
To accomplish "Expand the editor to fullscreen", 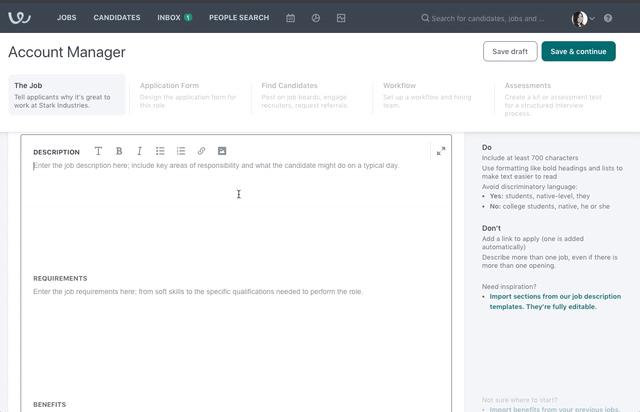I will (x=441, y=151).
